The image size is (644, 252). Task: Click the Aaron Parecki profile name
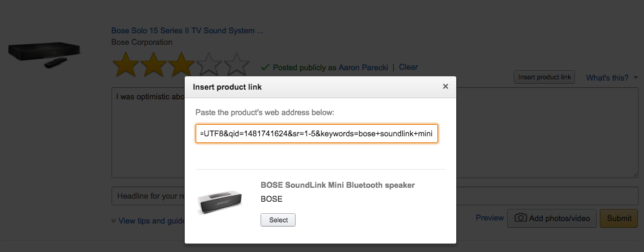[x=363, y=67]
